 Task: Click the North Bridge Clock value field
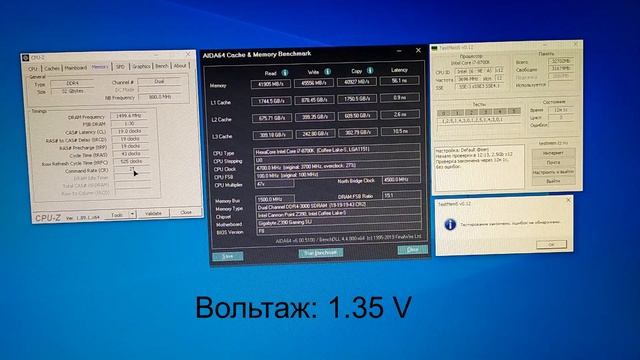tap(401, 180)
